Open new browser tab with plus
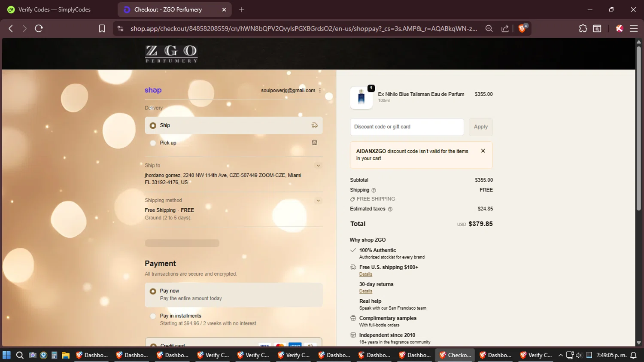Image resolution: width=644 pixels, height=362 pixels. [242, 9]
